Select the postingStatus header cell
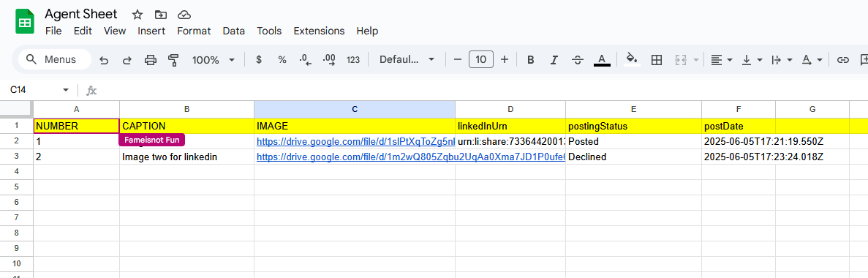Image resolution: width=868 pixels, height=278 pixels. (x=633, y=127)
